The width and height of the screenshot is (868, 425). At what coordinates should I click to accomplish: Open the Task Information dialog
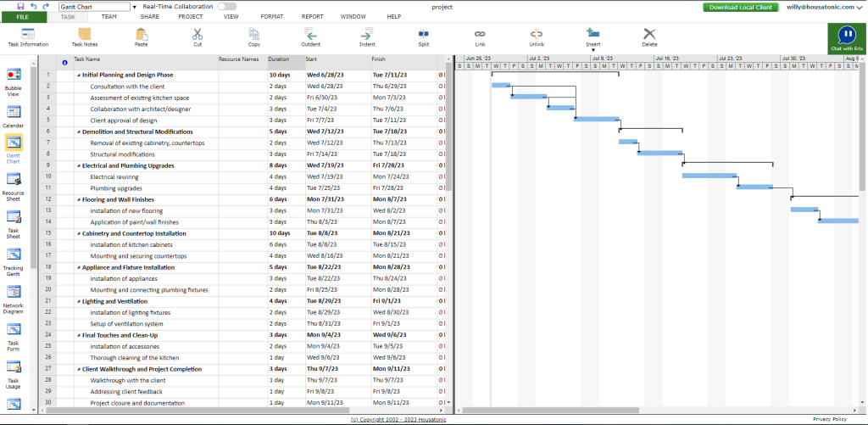[x=28, y=37]
